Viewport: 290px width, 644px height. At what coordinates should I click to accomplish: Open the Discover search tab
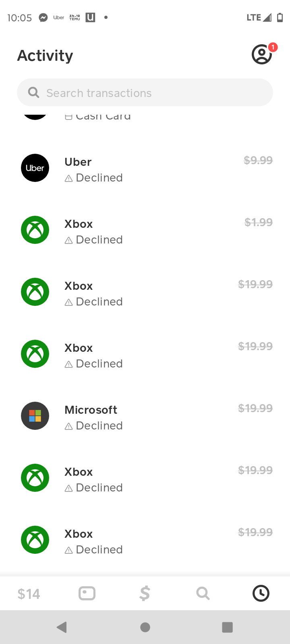pyautogui.click(x=203, y=594)
